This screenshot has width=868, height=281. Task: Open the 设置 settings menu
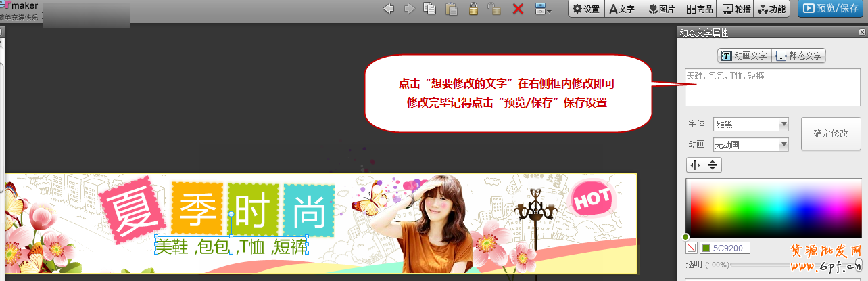click(x=585, y=9)
